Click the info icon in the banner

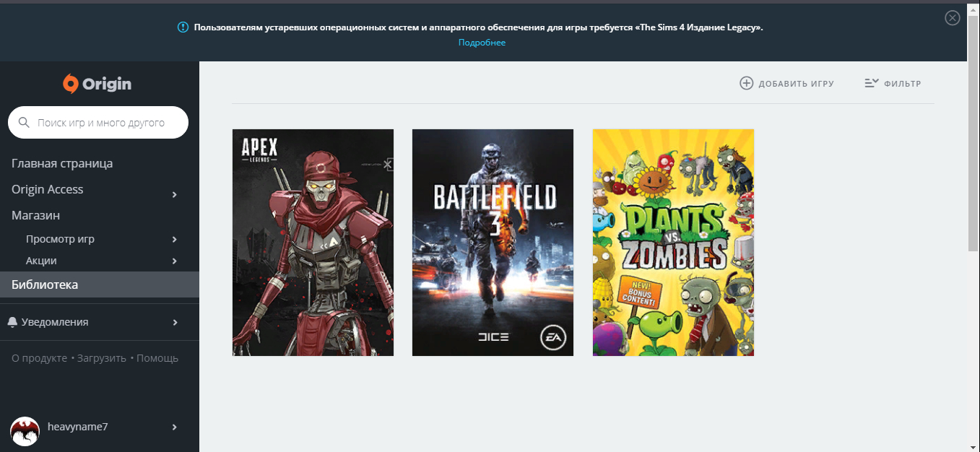click(x=183, y=27)
